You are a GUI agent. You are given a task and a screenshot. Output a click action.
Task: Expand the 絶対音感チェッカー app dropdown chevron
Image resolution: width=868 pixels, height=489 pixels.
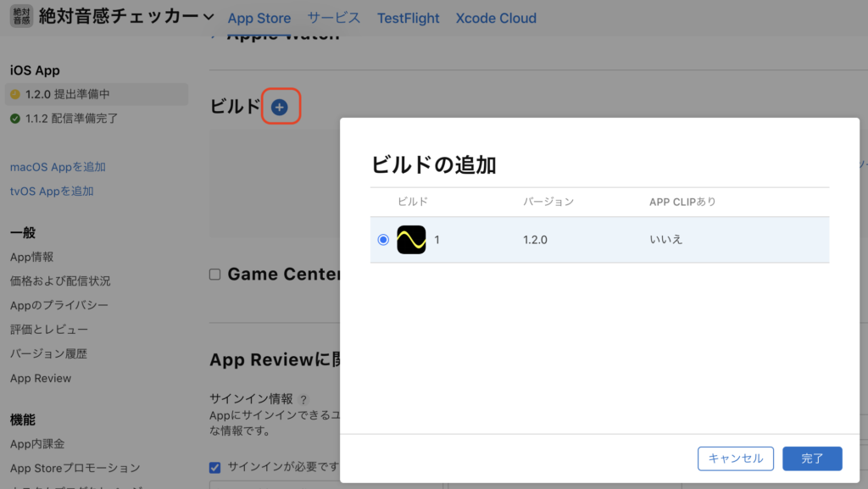pyautogui.click(x=209, y=17)
